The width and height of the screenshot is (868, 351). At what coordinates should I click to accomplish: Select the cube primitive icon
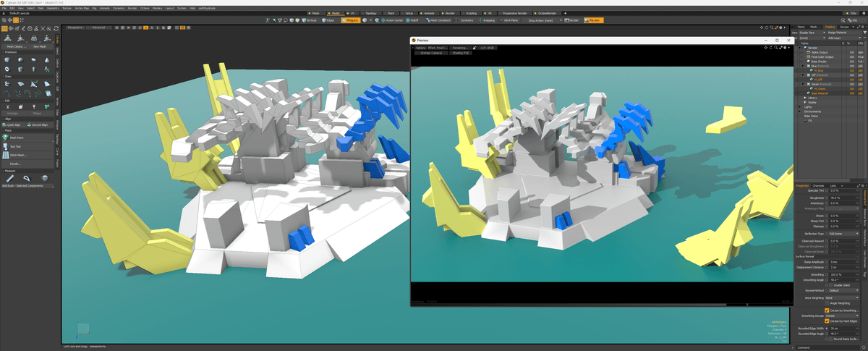pos(7,59)
